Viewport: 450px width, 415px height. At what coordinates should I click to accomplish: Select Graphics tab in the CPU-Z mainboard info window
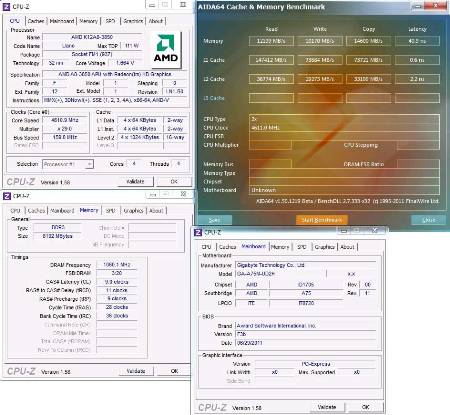pyautogui.click(x=325, y=247)
